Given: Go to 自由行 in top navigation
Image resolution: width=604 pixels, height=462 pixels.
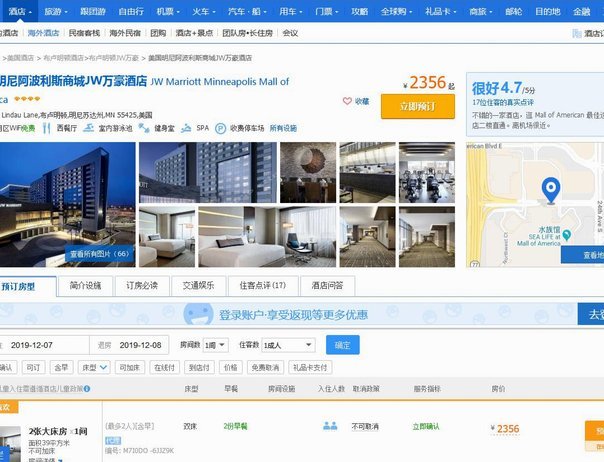Looking at the screenshot, I should [131, 12].
